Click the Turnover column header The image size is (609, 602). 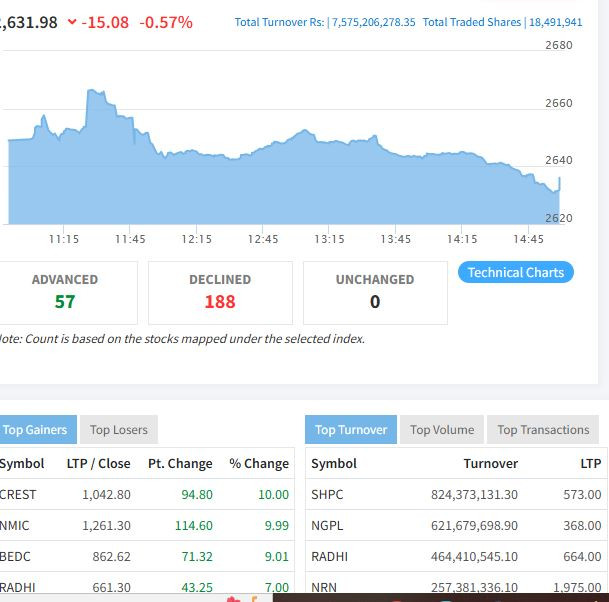click(x=490, y=463)
